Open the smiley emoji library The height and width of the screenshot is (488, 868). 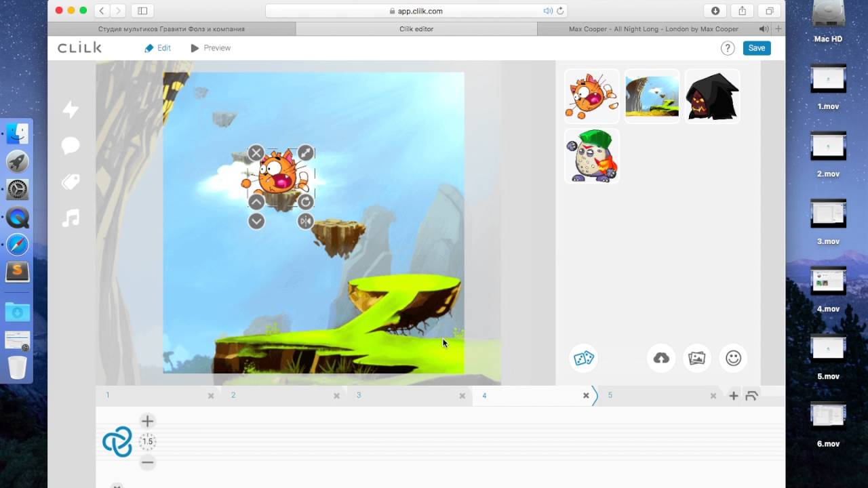pos(733,358)
